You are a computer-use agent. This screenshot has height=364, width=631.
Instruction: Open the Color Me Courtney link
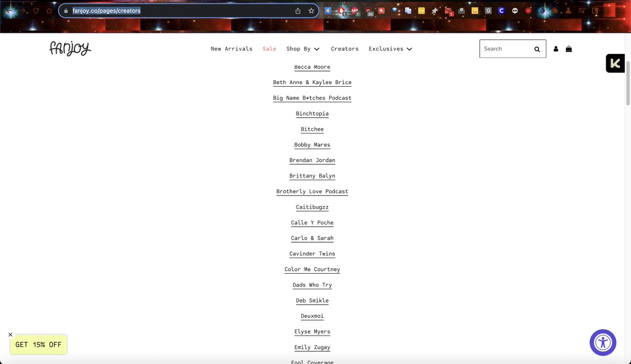coord(312,269)
